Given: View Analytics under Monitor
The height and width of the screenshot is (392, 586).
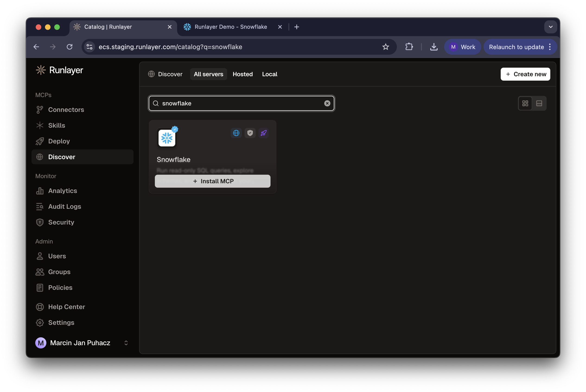Looking at the screenshot, I should [63, 191].
